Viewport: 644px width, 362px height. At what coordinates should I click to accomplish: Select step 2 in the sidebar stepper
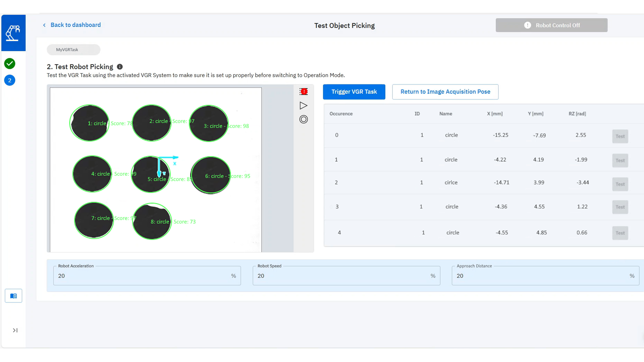click(9, 80)
